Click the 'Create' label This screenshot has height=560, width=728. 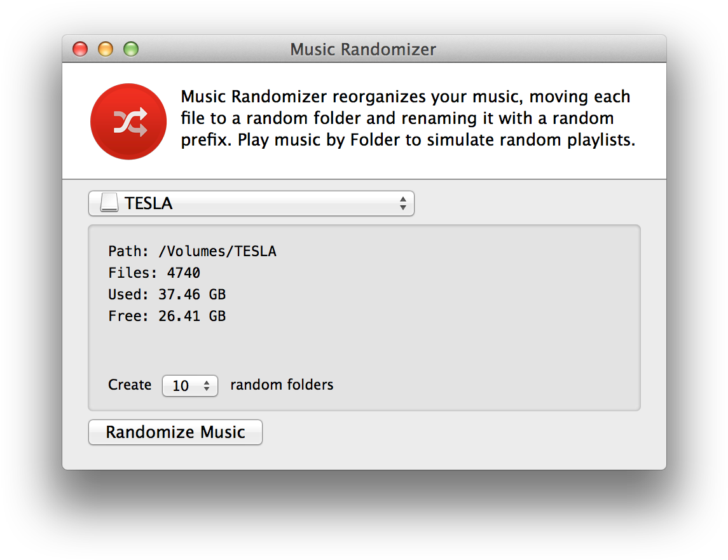(130, 385)
